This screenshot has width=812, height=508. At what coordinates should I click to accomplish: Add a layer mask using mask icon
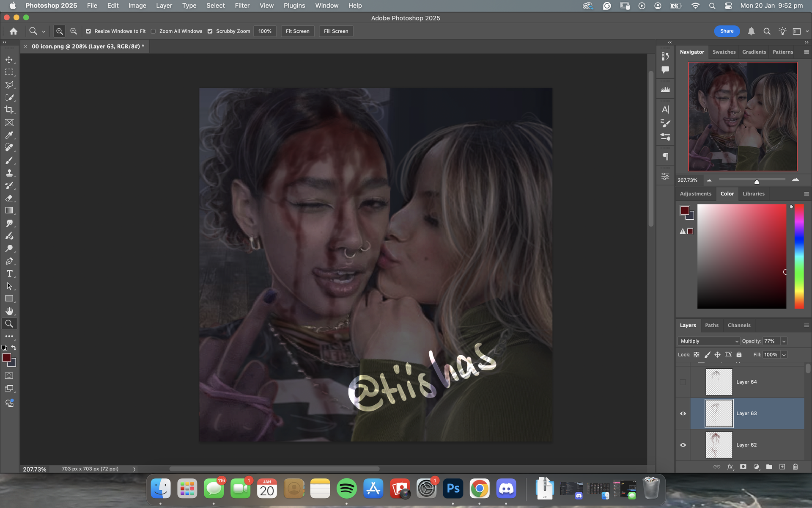click(x=743, y=467)
